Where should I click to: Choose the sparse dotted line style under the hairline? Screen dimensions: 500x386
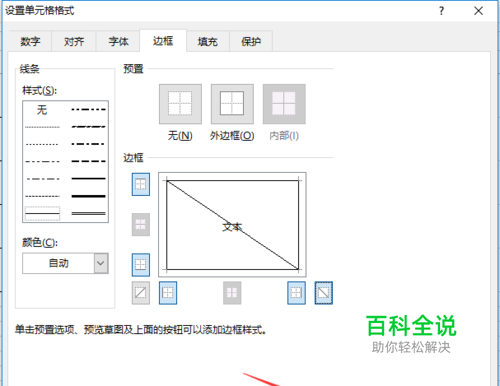point(42,144)
